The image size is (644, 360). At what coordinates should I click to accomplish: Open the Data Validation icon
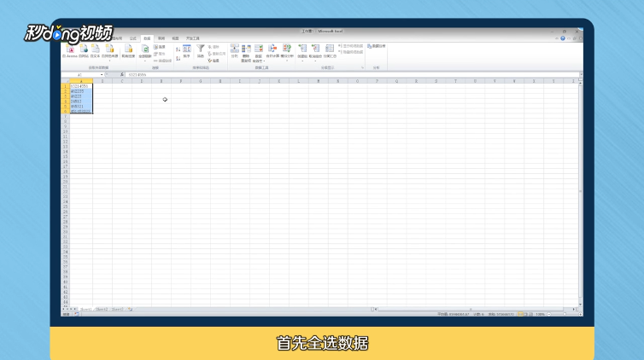(x=259, y=53)
